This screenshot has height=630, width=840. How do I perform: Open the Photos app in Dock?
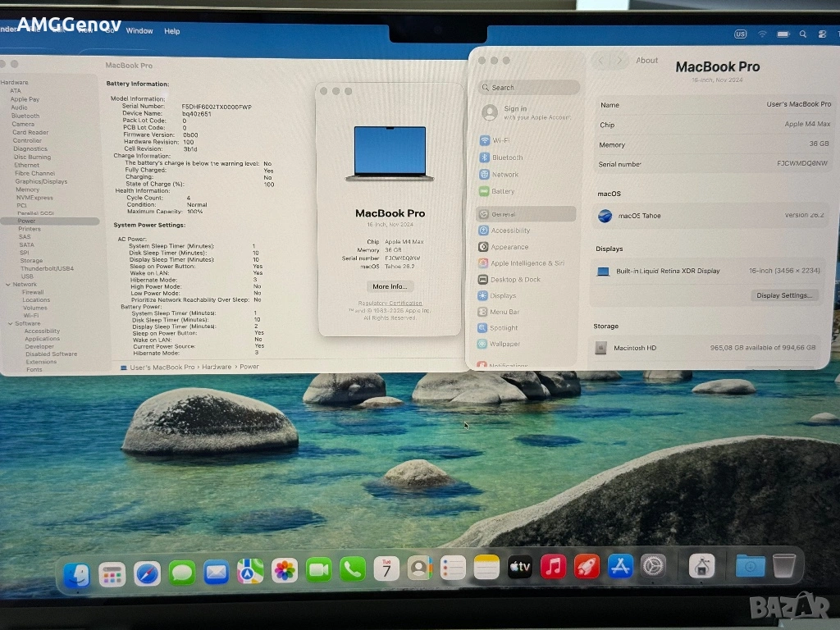click(x=285, y=570)
